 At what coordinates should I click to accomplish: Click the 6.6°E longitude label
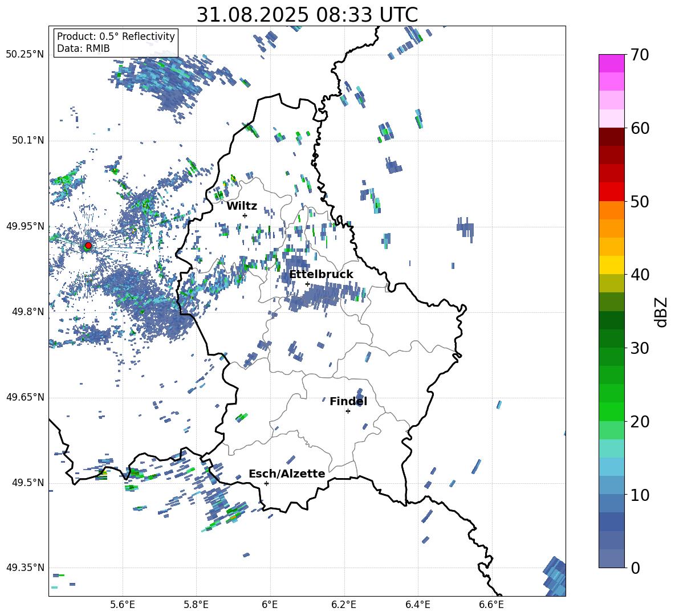pyautogui.click(x=491, y=605)
